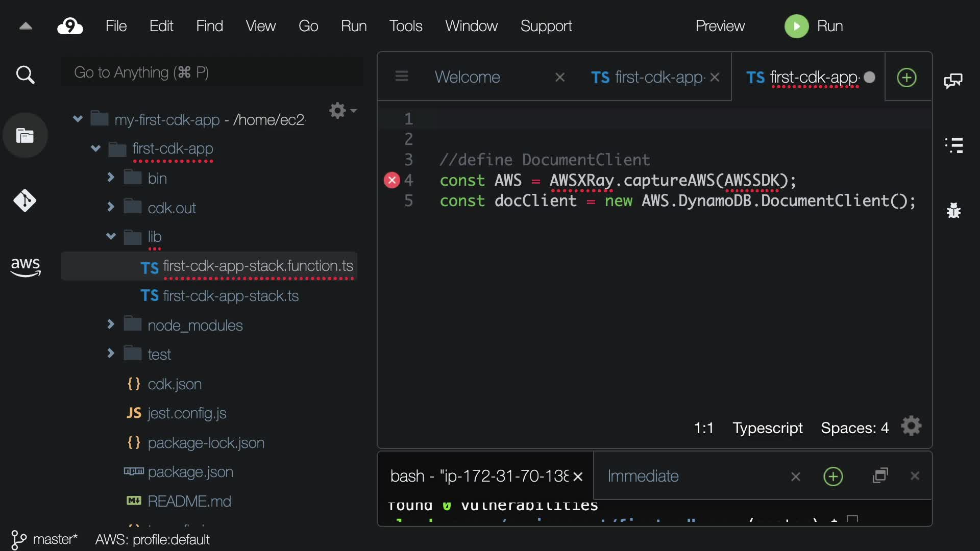The width and height of the screenshot is (980, 551).
Task: Click the Preview button
Action: [x=720, y=26]
